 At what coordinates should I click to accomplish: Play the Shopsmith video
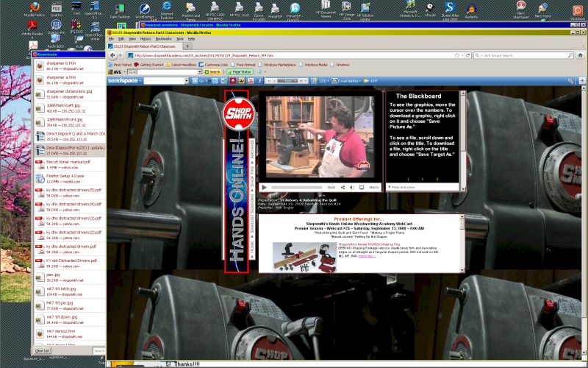pos(264,187)
